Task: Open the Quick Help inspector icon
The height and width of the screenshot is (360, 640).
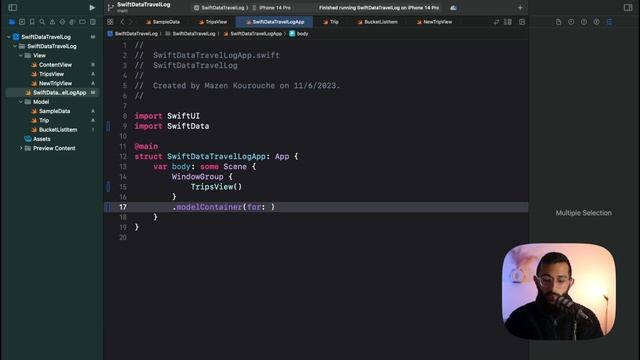Action: click(x=584, y=22)
